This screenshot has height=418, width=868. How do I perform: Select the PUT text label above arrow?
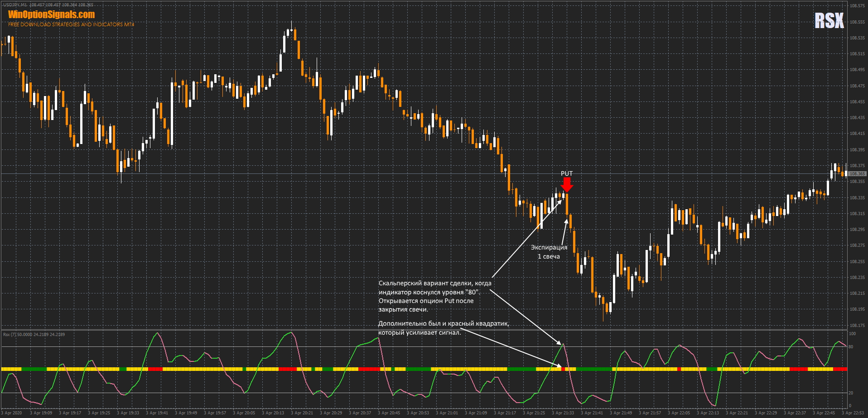(x=567, y=173)
